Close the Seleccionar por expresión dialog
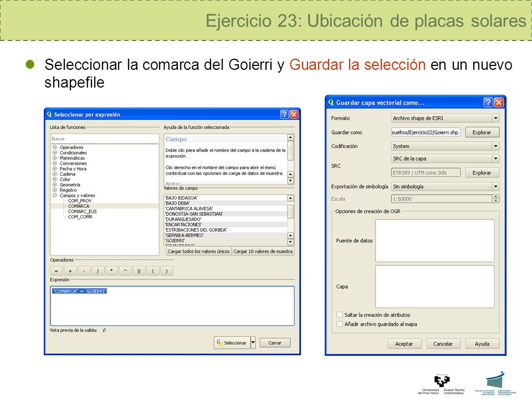The image size is (532, 399). [x=294, y=114]
